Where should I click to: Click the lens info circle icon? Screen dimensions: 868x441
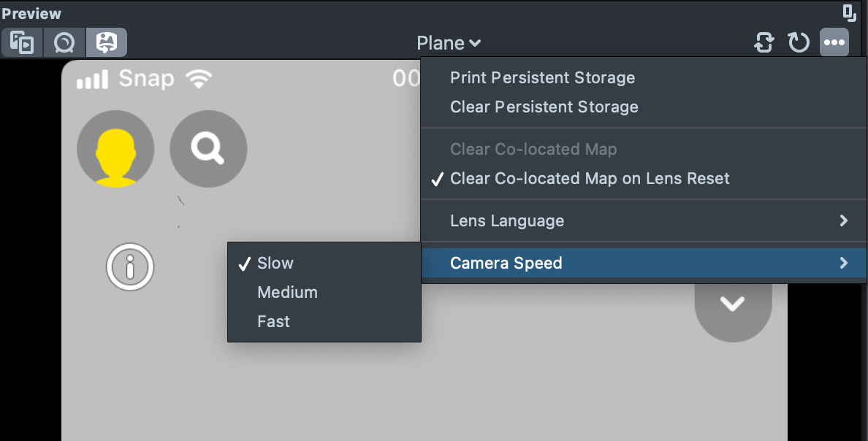130,268
